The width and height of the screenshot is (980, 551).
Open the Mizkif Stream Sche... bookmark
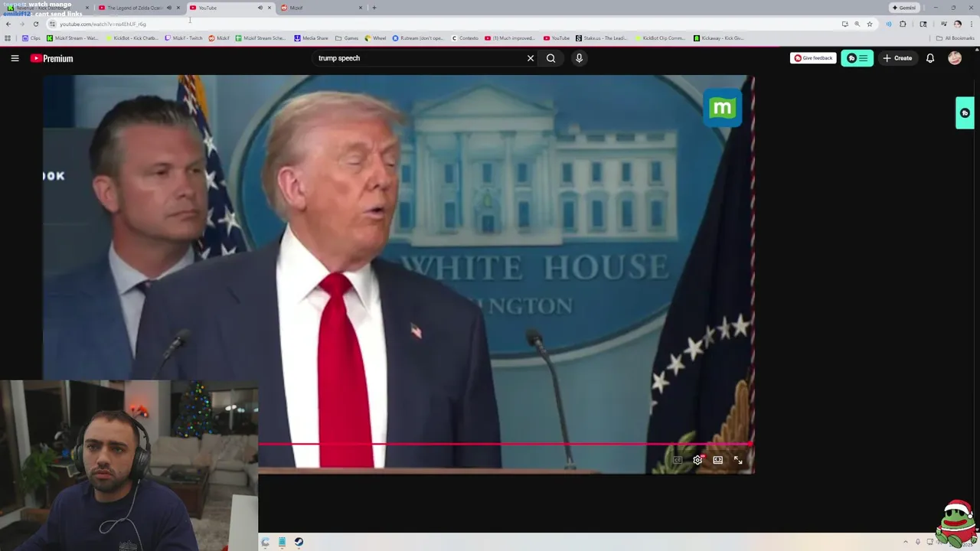[260, 38]
